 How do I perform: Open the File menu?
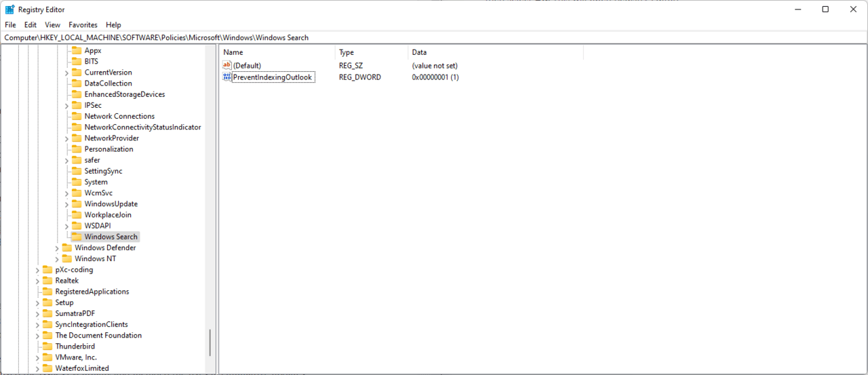[10, 25]
